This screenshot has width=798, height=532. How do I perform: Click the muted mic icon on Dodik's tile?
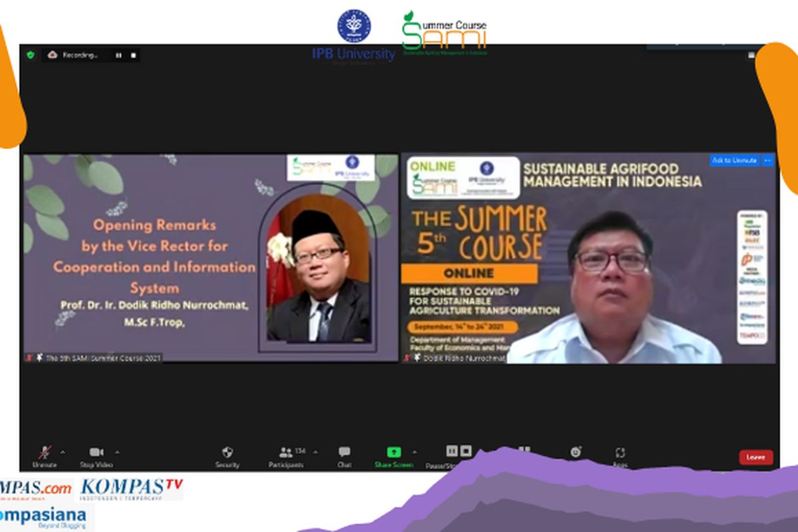pos(406,358)
